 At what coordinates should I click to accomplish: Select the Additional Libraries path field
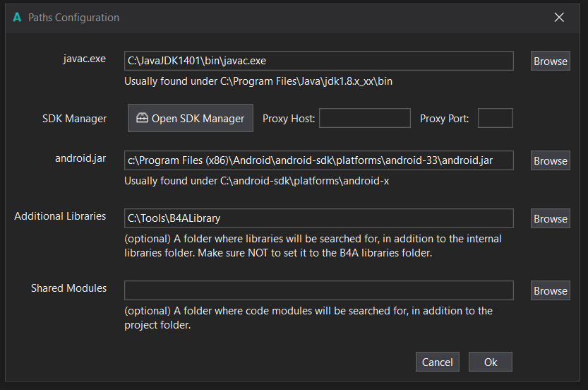(318, 219)
